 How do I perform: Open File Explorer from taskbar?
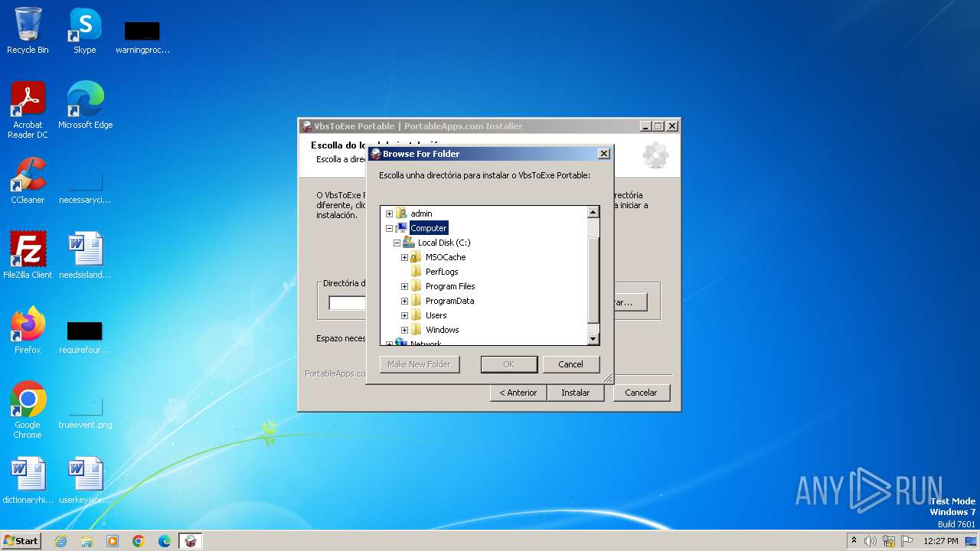point(87,541)
